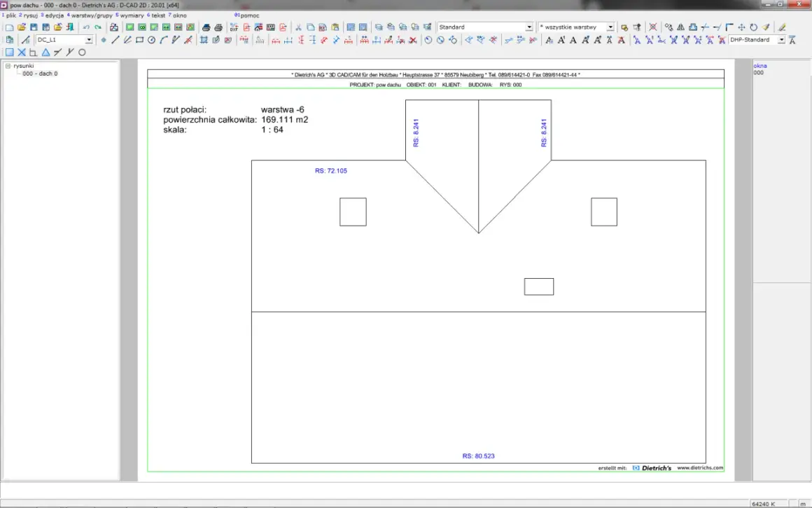Select the line drawing tool

115,40
